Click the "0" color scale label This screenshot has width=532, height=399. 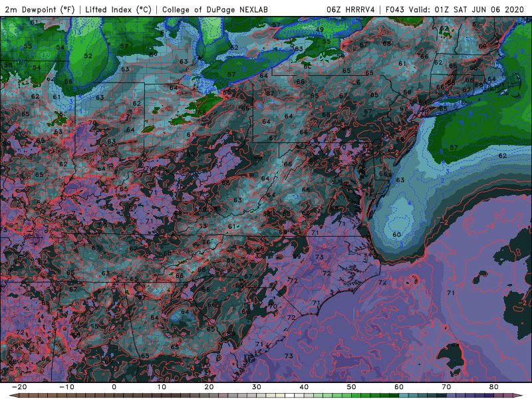[x=114, y=387]
